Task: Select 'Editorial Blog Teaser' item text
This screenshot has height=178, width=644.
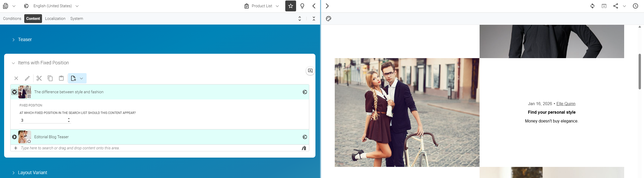Action: pyautogui.click(x=52, y=137)
